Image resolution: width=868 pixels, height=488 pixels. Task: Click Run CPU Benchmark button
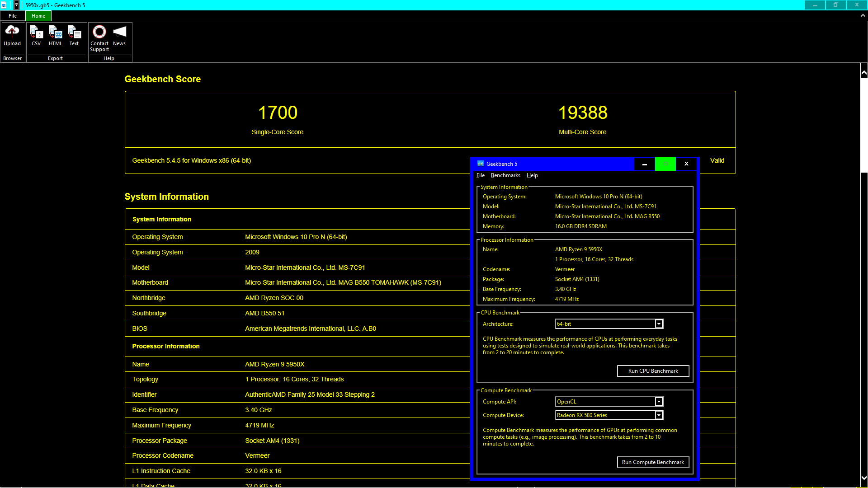(653, 371)
